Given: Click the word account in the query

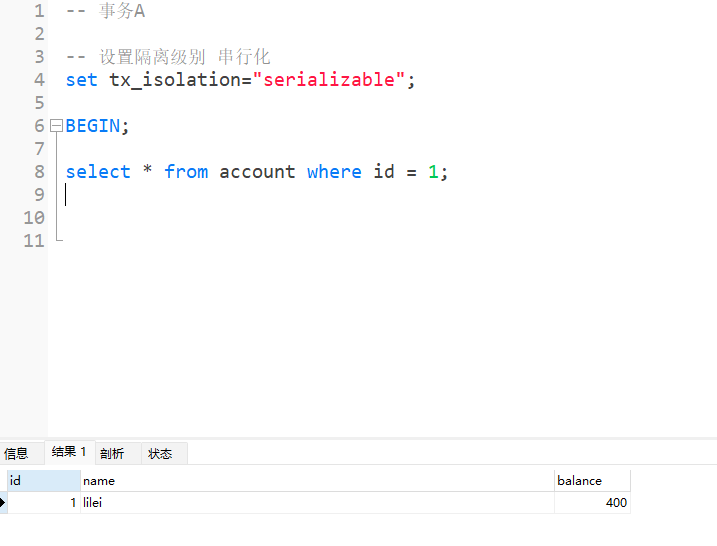Looking at the screenshot, I should tap(257, 172).
